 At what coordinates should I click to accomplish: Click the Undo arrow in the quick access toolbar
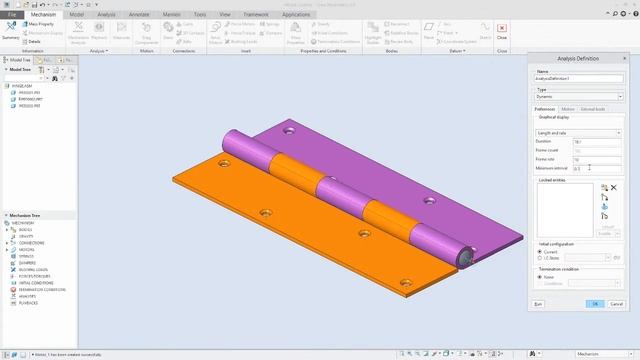point(42,4)
